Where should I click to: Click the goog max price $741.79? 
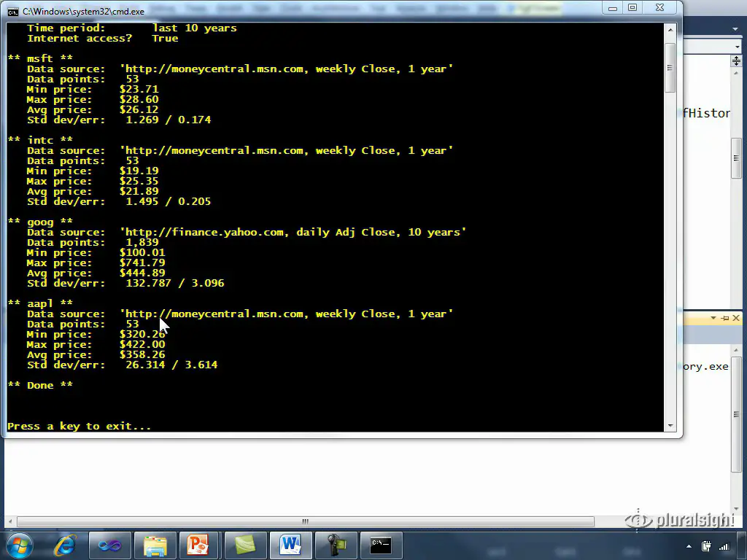click(142, 262)
